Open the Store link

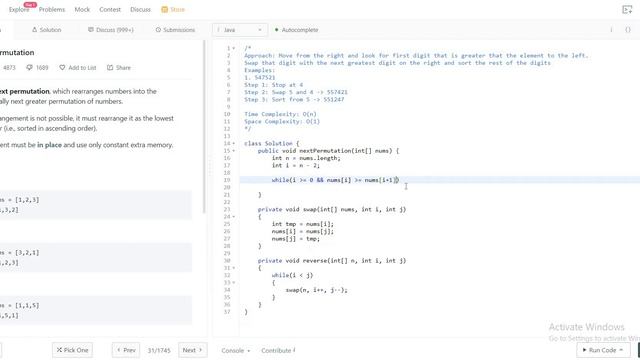pos(173,9)
